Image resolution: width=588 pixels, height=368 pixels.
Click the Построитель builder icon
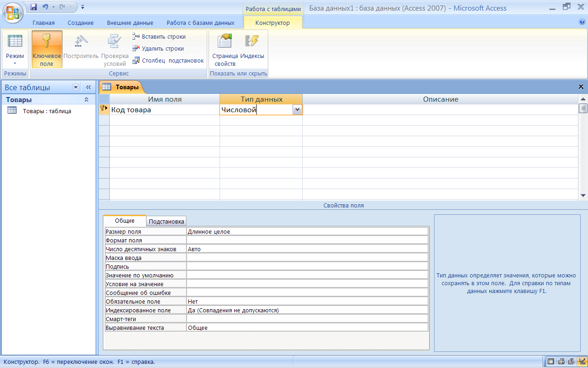[x=81, y=41]
